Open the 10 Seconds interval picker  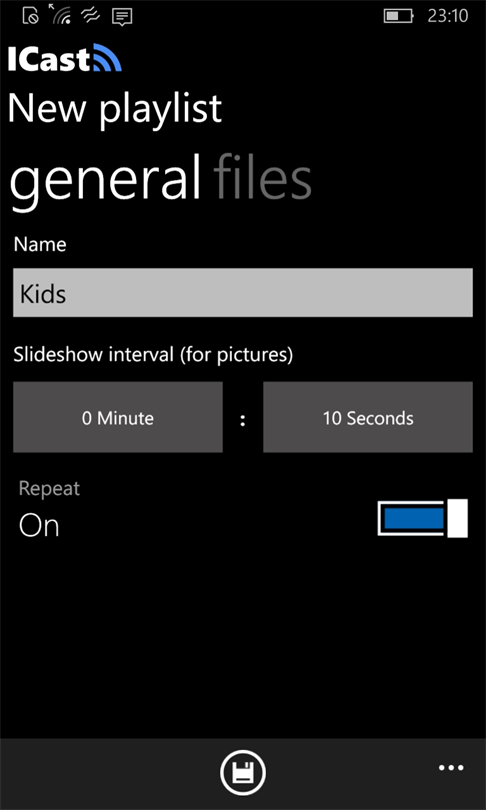coord(368,417)
